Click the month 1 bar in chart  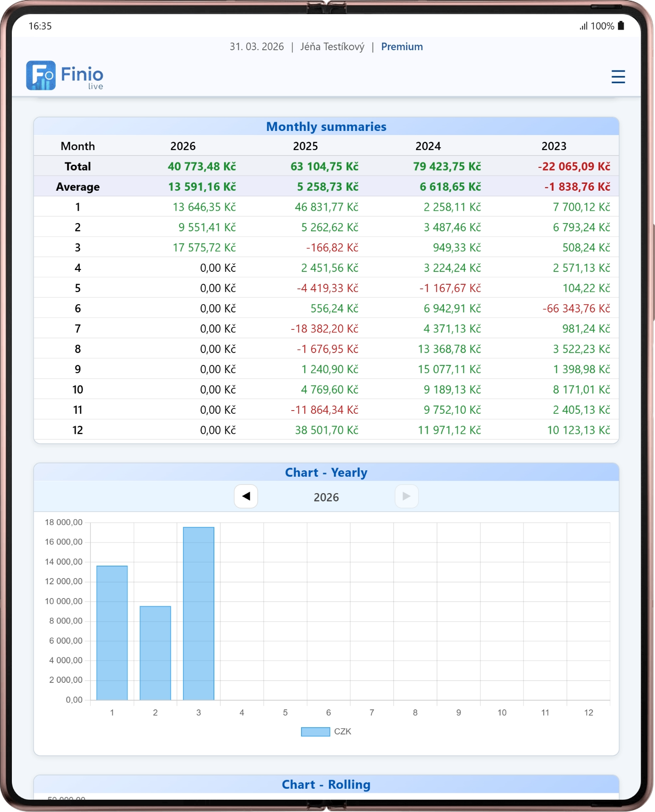[x=112, y=632]
